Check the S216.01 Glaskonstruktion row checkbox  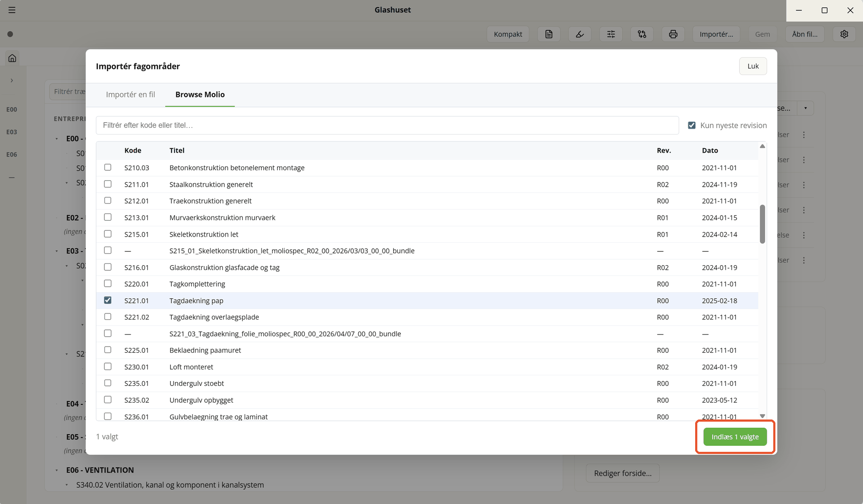tap(107, 267)
